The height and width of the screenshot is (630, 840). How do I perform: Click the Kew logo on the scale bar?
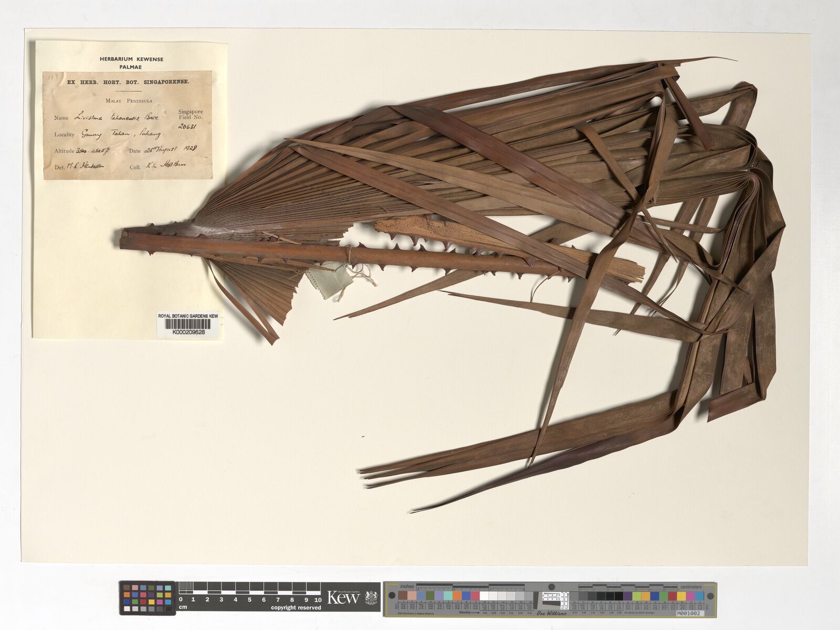tap(343, 597)
